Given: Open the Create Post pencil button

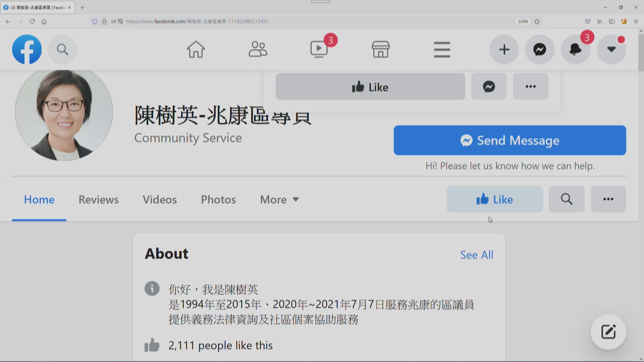Looking at the screenshot, I should (608, 332).
